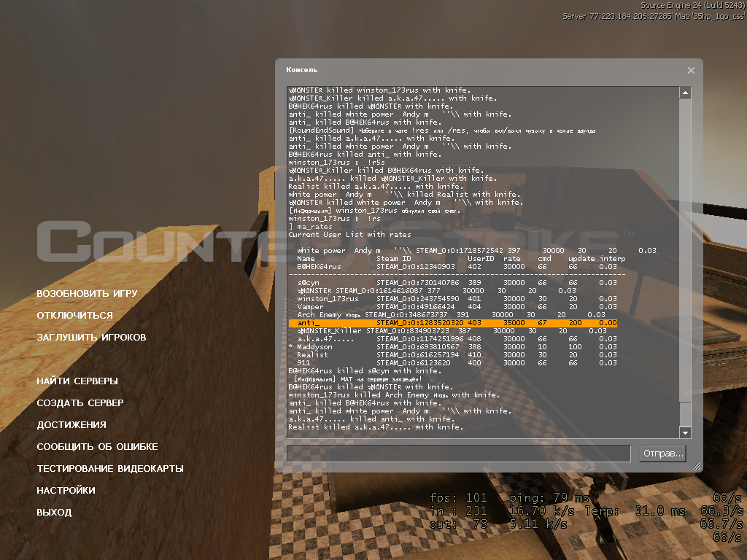
Task: Select the Maddyson row in rates list
Action: point(452,346)
